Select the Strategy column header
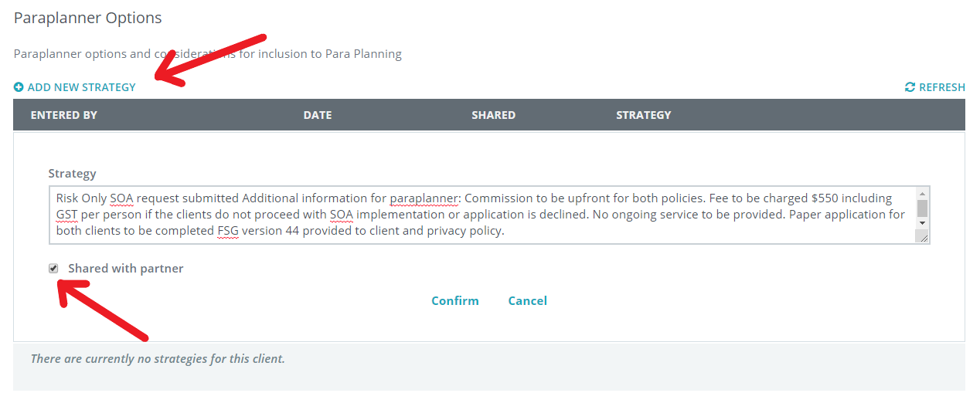The width and height of the screenshot is (980, 403). point(643,115)
